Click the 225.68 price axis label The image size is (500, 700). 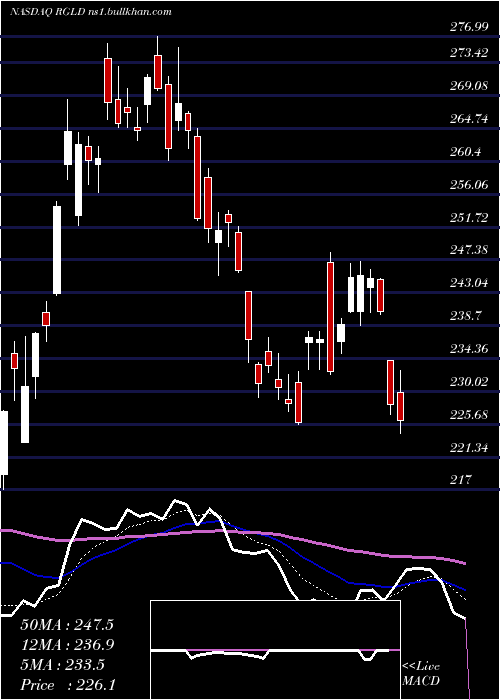(x=469, y=415)
